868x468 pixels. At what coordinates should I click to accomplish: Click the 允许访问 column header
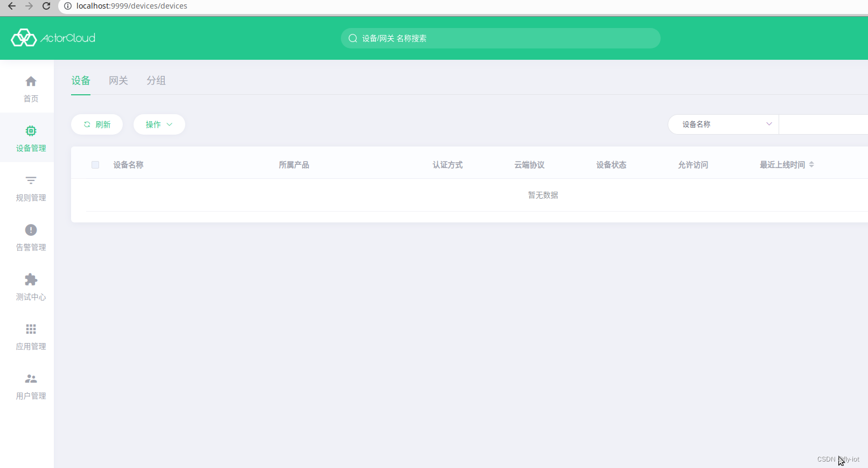coord(693,165)
